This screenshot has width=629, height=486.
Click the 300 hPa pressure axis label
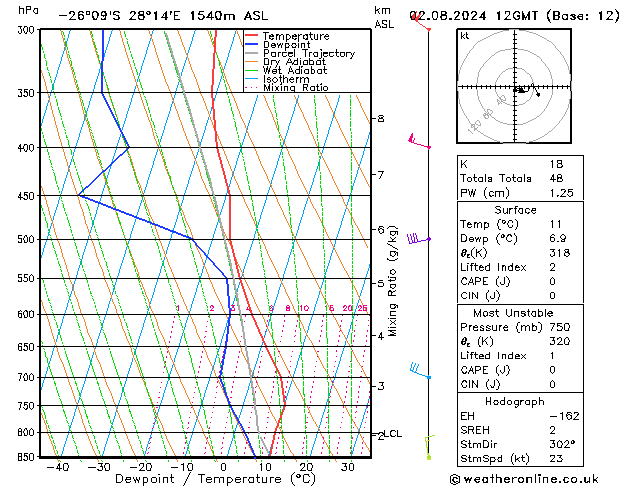click(x=26, y=30)
